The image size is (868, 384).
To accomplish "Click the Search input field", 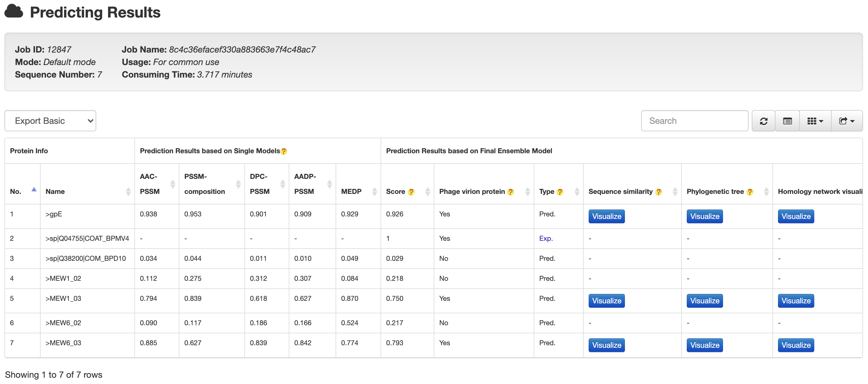I will click(694, 121).
